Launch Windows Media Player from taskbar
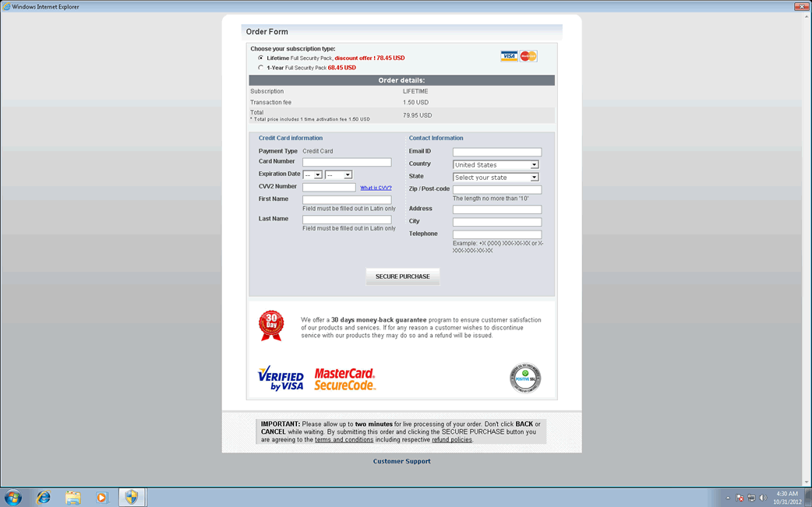812x507 pixels. click(x=101, y=497)
